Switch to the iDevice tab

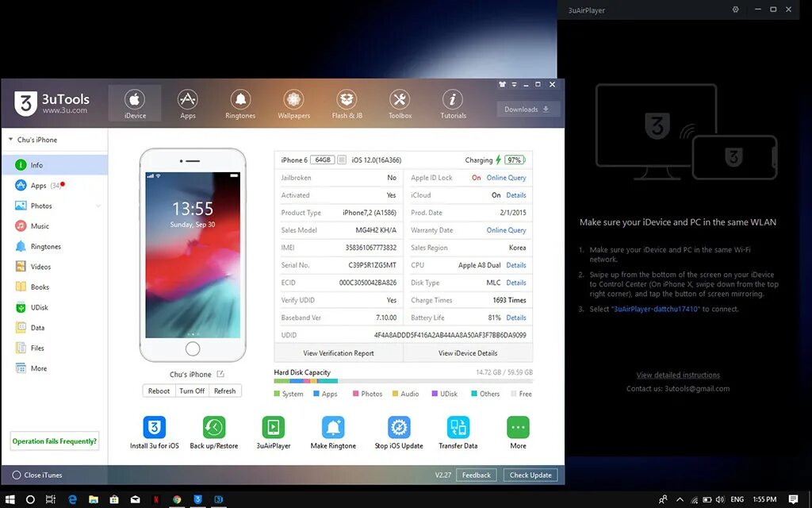click(135, 104)
